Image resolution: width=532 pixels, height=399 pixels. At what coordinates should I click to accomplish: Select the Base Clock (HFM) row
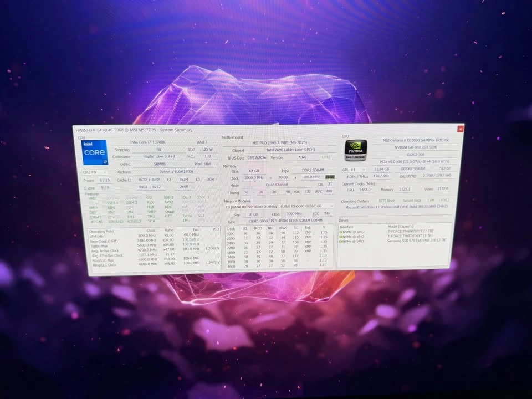click(155, 240)
